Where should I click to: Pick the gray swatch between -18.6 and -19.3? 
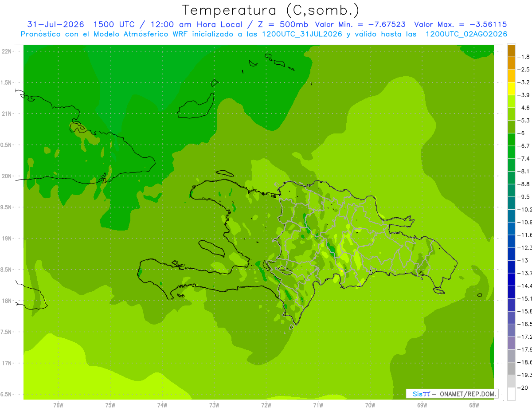(x=511, y=368)
